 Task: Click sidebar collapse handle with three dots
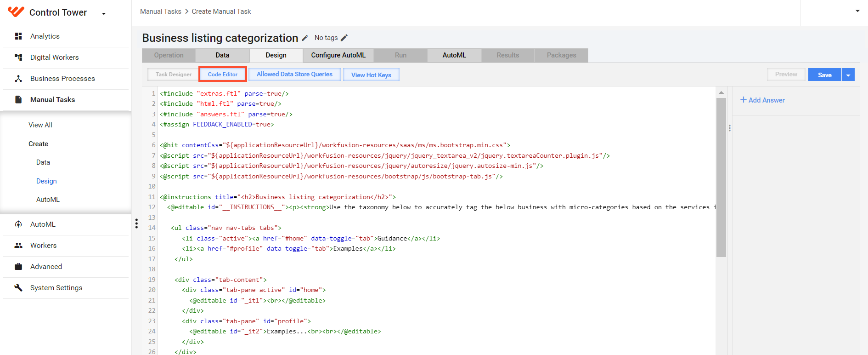(136, 223)
